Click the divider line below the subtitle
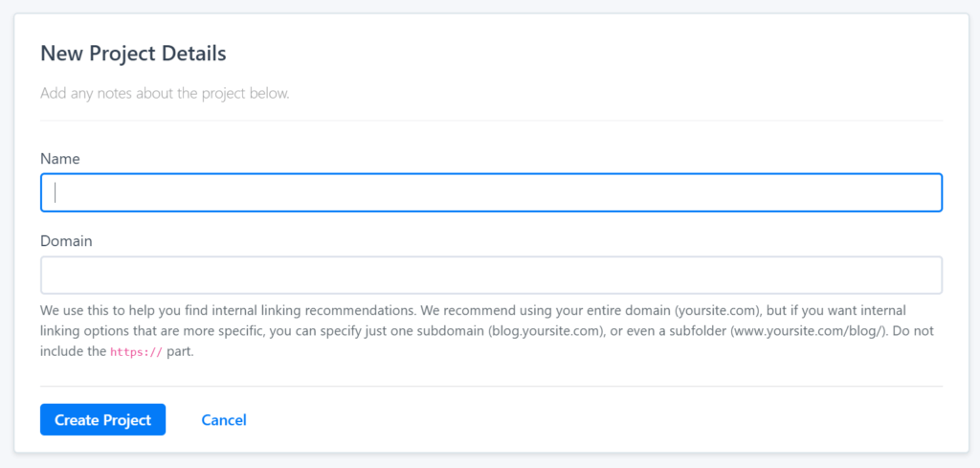The image size is (980, 468). click(x=491, y=121)
